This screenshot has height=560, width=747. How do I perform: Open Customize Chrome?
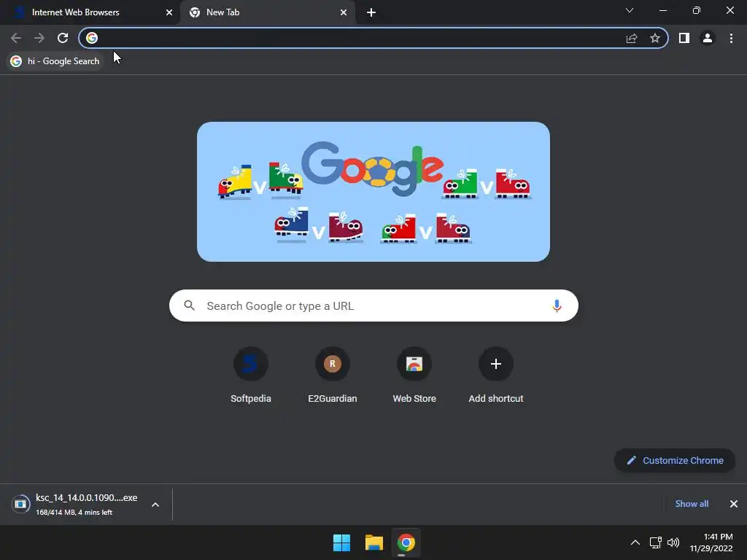(675, 461)
